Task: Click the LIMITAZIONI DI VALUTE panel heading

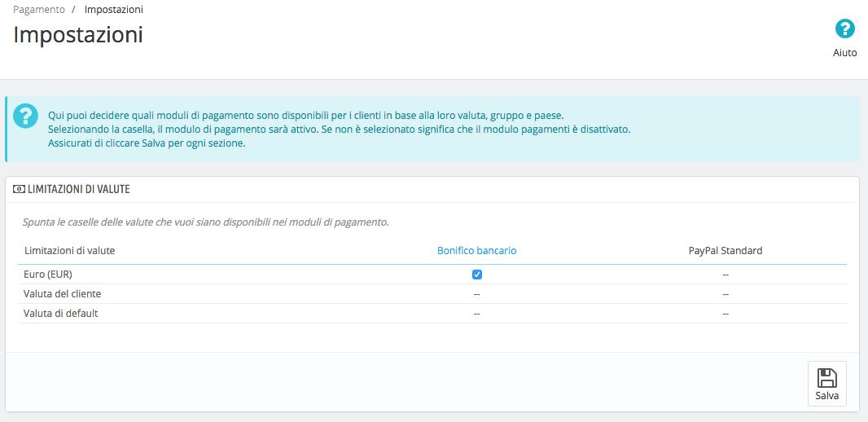Action: [x=78, y=189]
